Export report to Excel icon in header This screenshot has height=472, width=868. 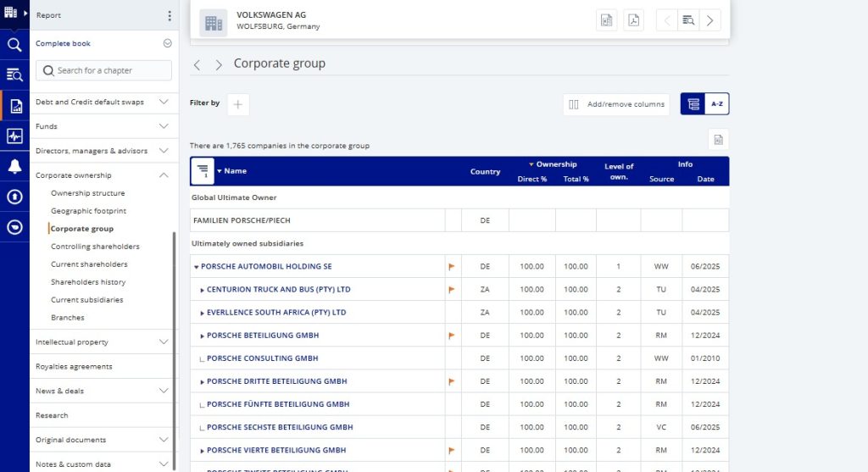pos(607,20)
